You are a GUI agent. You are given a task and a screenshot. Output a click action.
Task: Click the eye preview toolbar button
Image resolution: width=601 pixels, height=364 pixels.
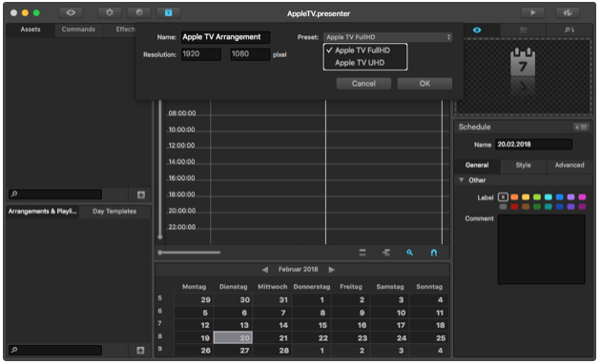(71, 12)
